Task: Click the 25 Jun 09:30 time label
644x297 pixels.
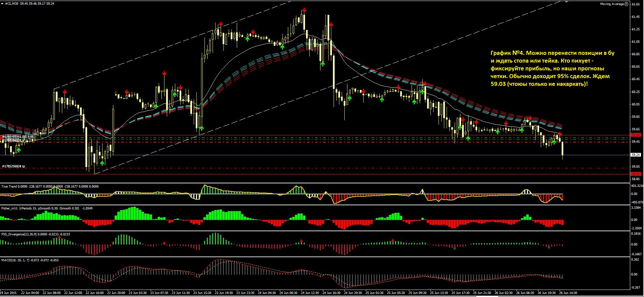Action: click(x=418, y=293)
